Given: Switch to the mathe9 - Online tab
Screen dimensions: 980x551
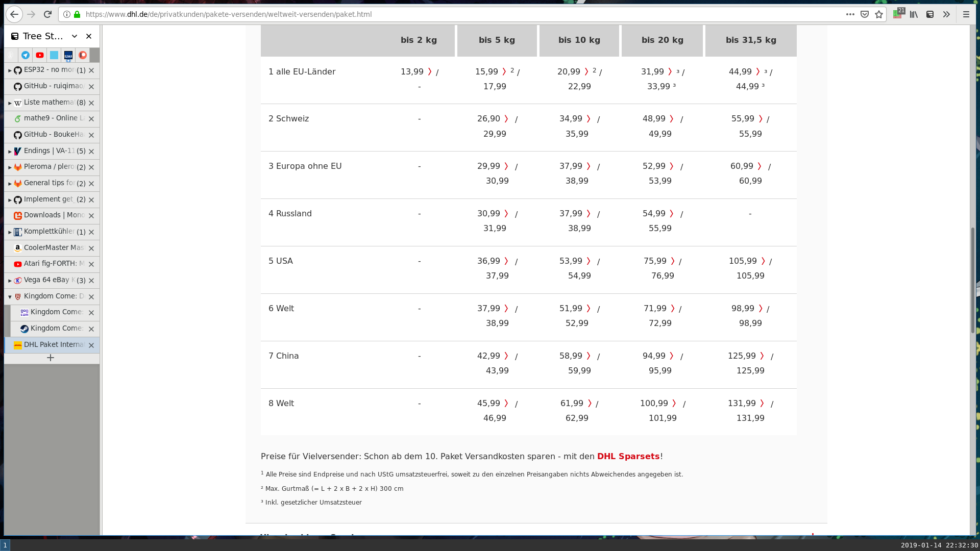Looking at the screenshot, I should 51,118.
